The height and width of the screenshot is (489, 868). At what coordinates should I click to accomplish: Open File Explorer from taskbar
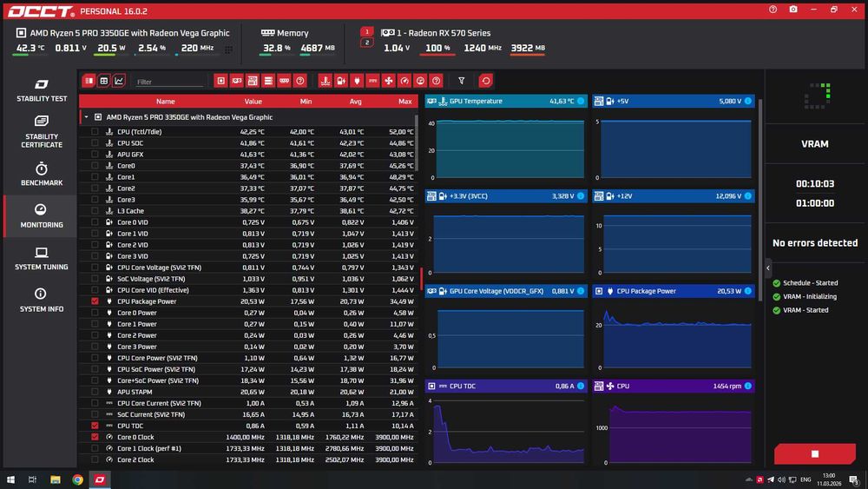pos(56,479)
